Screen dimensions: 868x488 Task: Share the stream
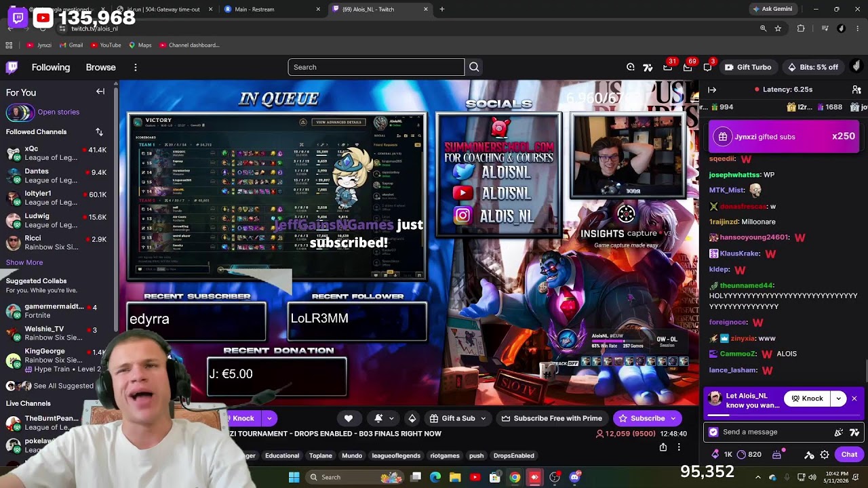tap(663, 447)
